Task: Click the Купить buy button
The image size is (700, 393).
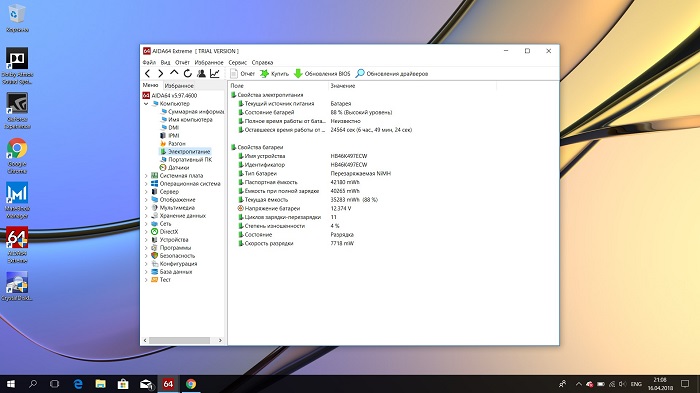Action: [x=275, y=74]
